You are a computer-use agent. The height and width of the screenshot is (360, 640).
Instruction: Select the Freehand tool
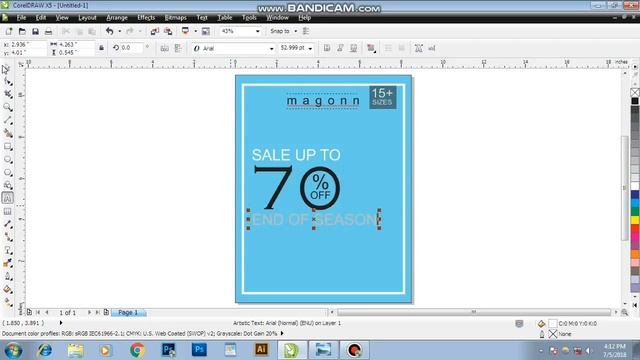click(x=8, y=120)
